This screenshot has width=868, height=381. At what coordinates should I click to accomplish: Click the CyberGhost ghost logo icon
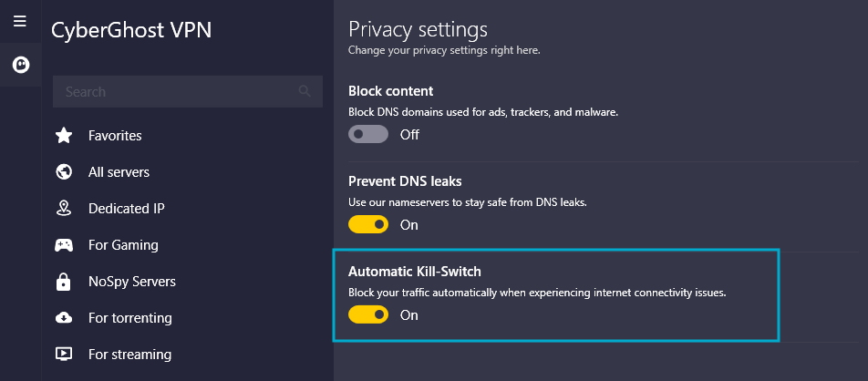point(21,65)
